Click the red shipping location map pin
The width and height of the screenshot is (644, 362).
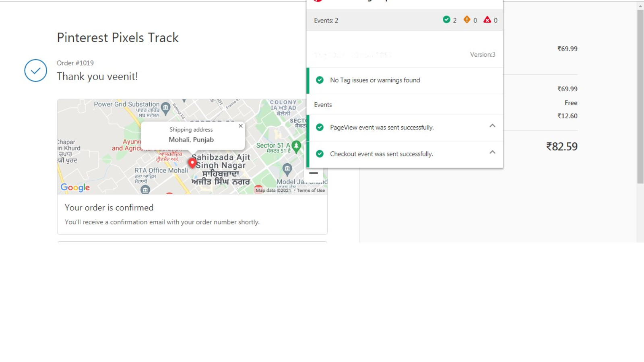[x=192, y=163]
